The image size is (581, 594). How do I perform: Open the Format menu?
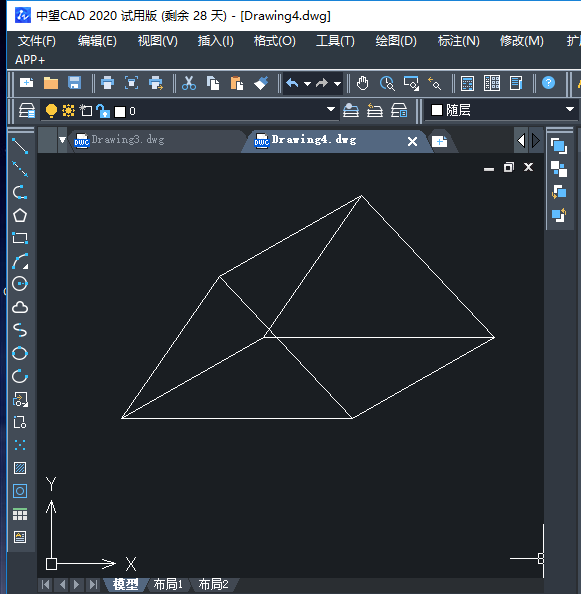click(x=275, y=41)
